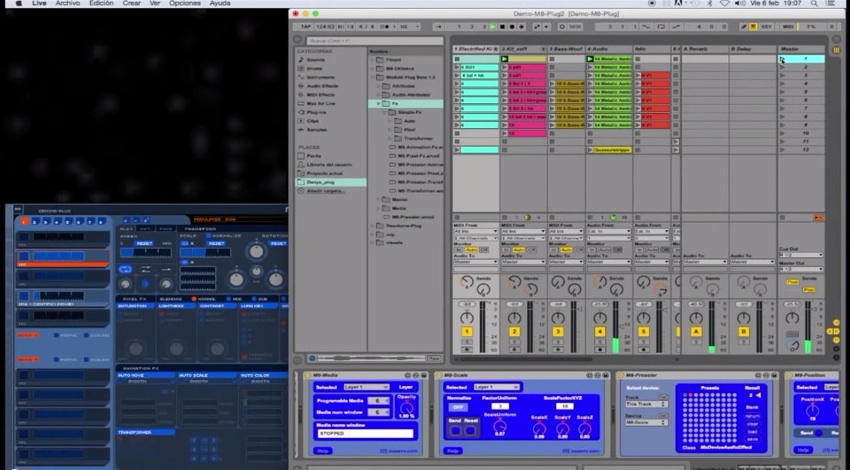
Task: Launch first clip in Kit_soft track
Action: [505, 59]
